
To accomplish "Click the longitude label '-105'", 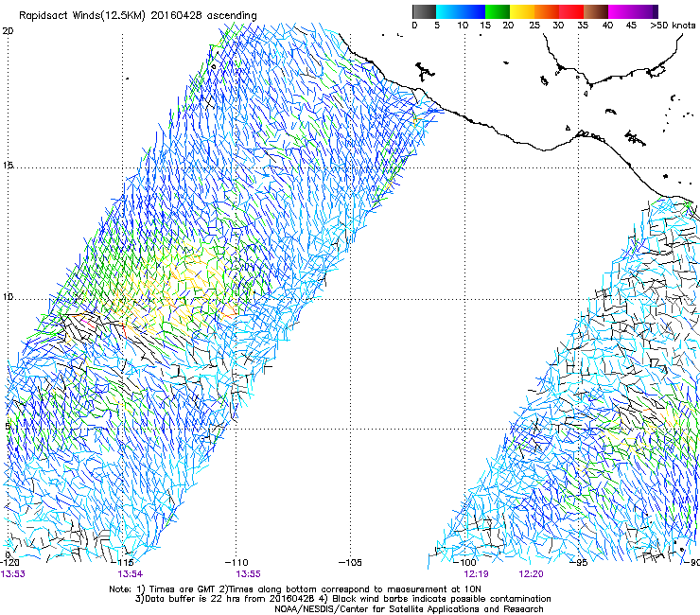I will (x=350, y=562).
